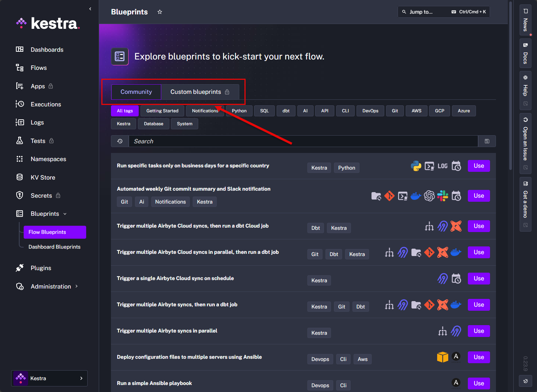Open the KV Store page
537x392 pixels.
click(x=43, y=177)
